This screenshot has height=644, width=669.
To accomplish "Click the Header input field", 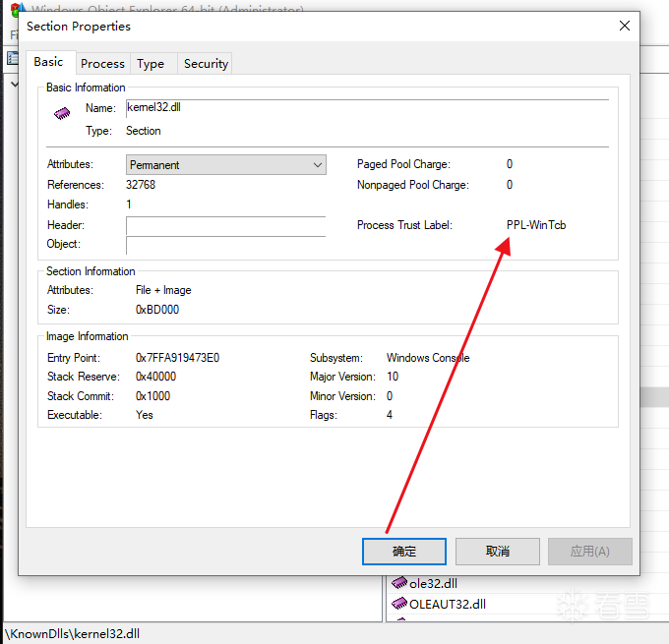I will (225, 225).
